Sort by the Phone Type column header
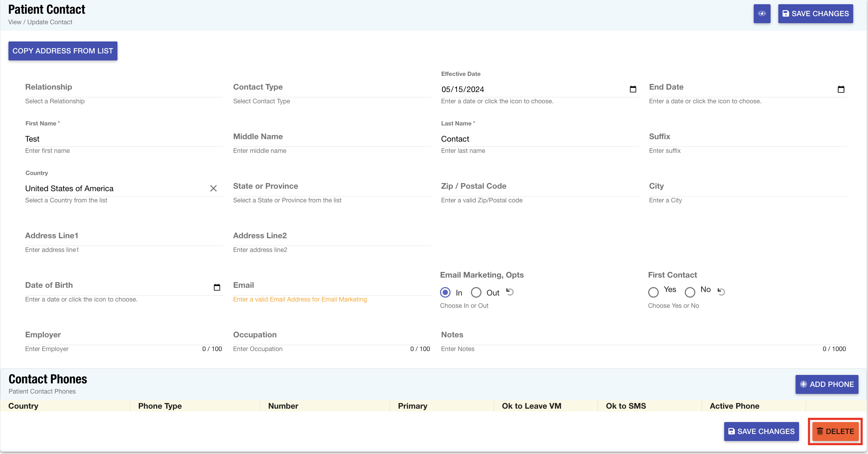This screenshot has height=454, width=868. click(160, 406)
